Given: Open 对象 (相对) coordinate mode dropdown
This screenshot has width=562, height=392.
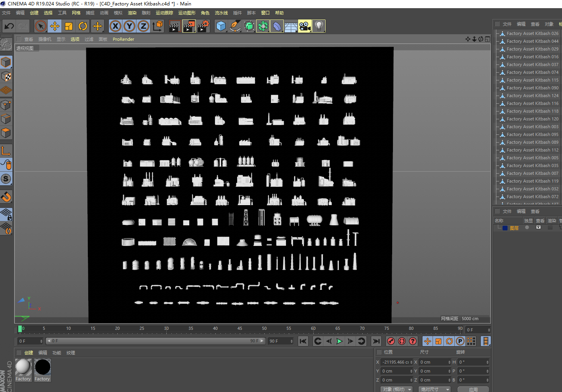Looking at the screenshot, I should pyautogui.click(x=396, y=389).
